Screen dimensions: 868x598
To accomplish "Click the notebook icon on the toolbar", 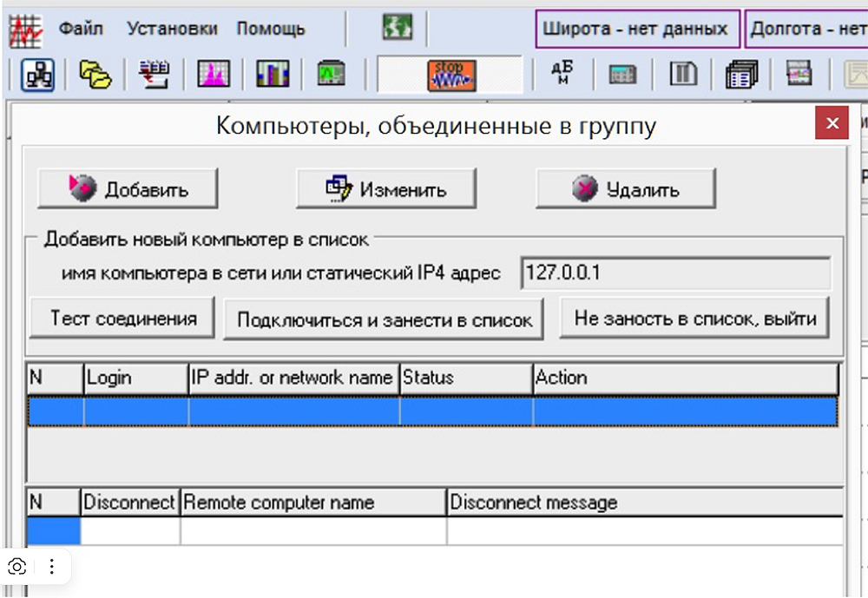I will click(x=682, y=74).
